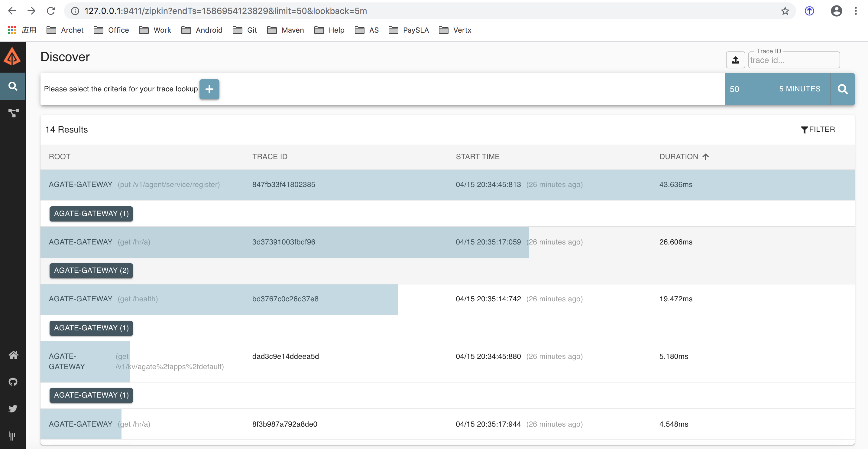Open the PaySLA bookmark folder
The width and height of the screenshot is (868, 449).
[409, 30]
